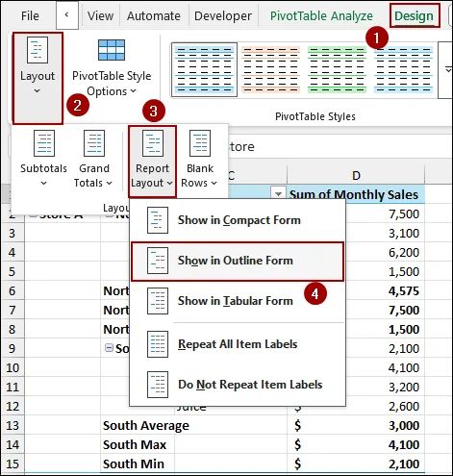453x476 pixels.
Task: Switch to the Design tab
Action: [x=414, y=16]
